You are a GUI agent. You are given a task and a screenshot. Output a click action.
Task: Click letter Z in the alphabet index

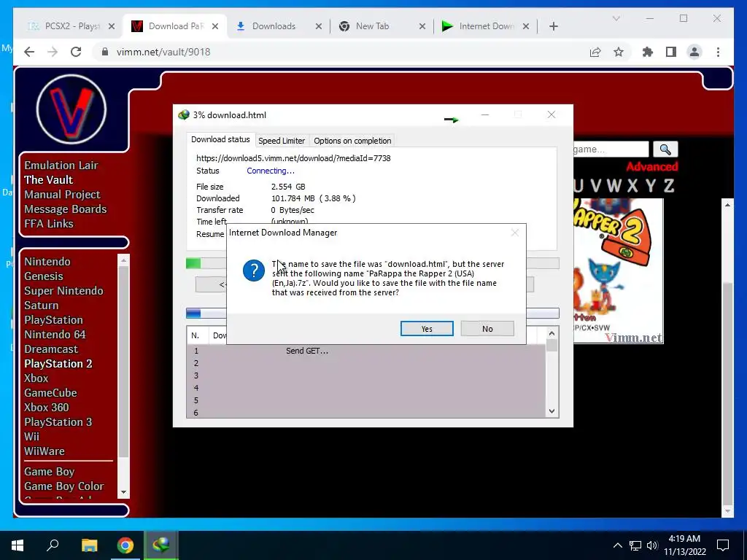[x=669, y=185]
